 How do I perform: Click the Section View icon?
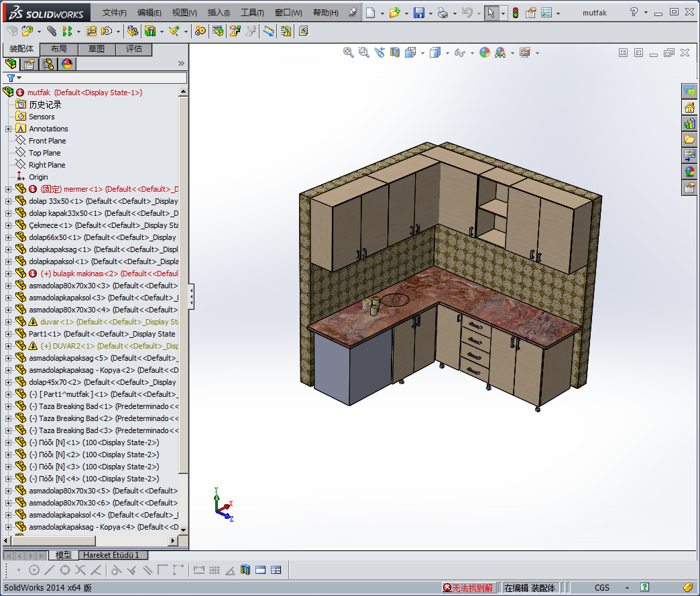click(x=395, y=52)
